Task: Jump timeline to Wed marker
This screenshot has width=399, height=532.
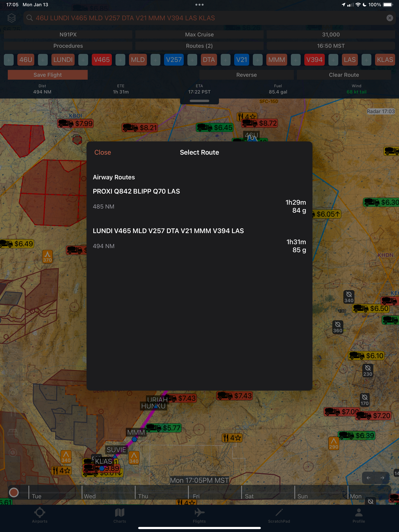Action: [x=90, y=496]
